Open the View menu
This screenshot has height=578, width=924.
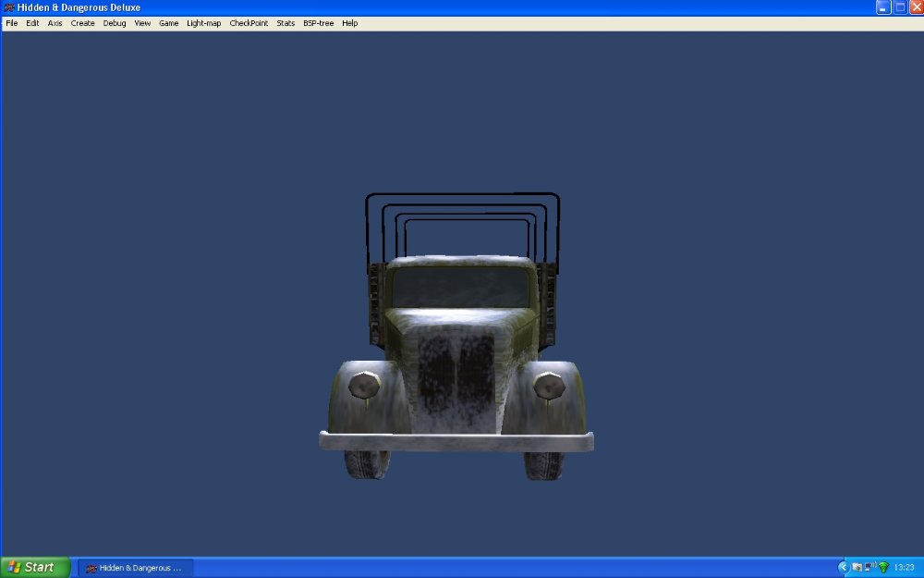pos(142,23)
